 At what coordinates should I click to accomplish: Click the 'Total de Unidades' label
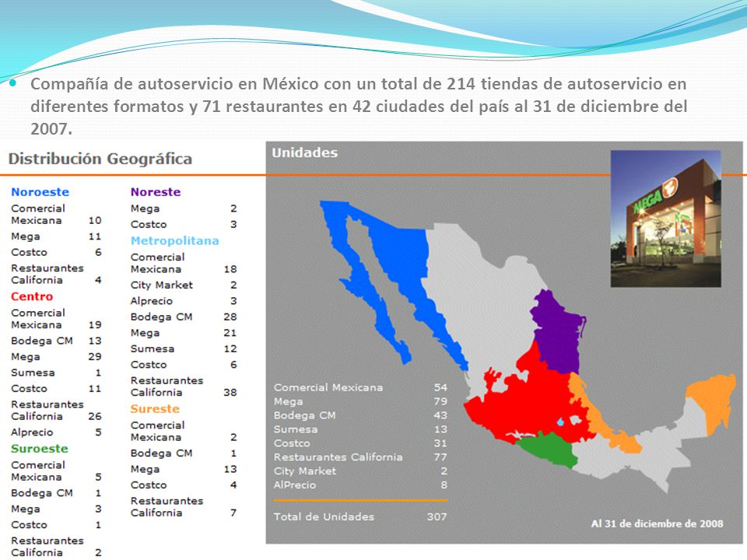pos(324,516)
